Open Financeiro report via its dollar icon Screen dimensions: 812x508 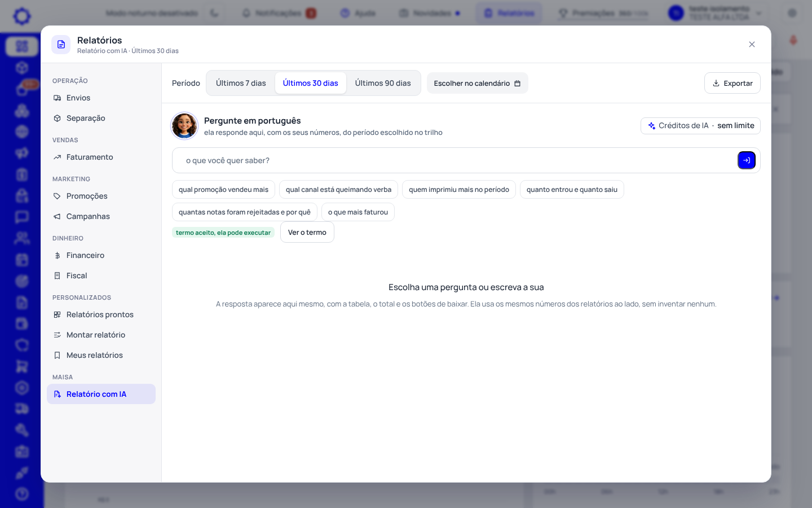click(57, 256)
